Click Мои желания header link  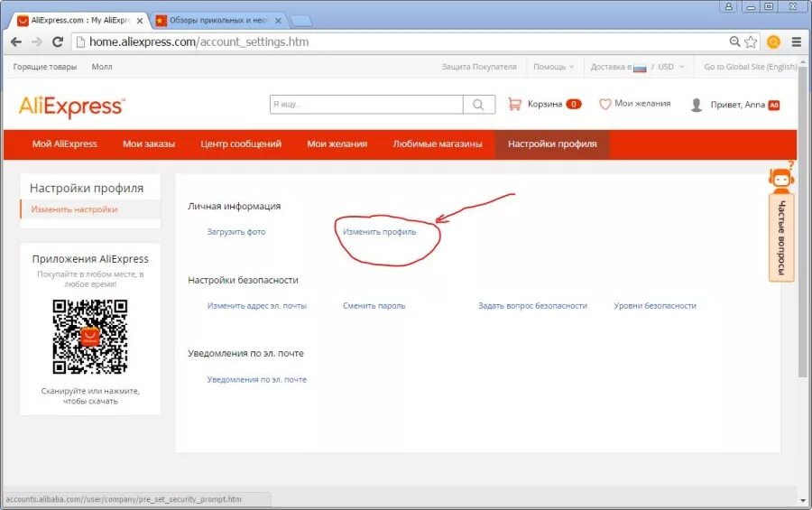(642, 104)
